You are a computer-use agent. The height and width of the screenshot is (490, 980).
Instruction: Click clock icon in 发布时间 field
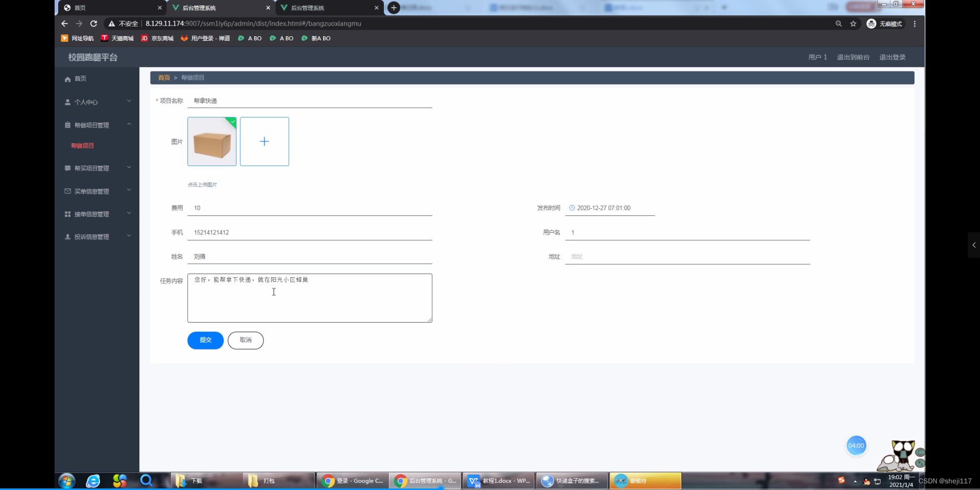(572, 208)
